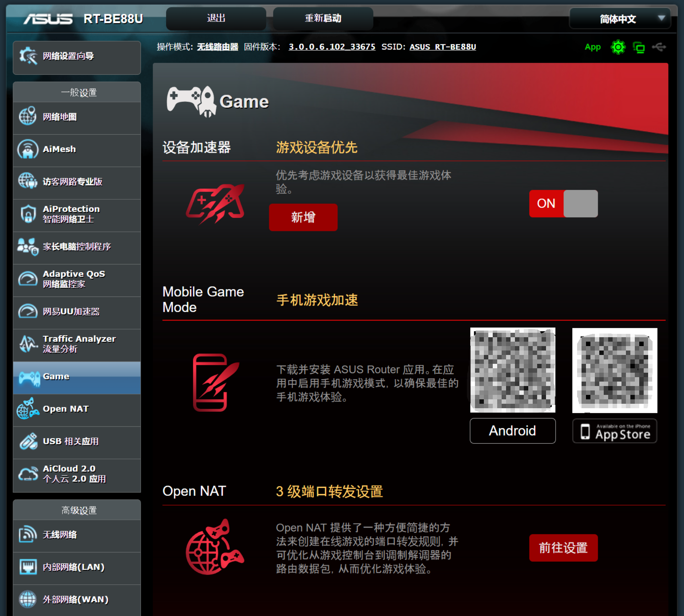The width and height of the screenshot is (684, 616).
Task: Open the Open NAT menu label
Action: (65, 409)
